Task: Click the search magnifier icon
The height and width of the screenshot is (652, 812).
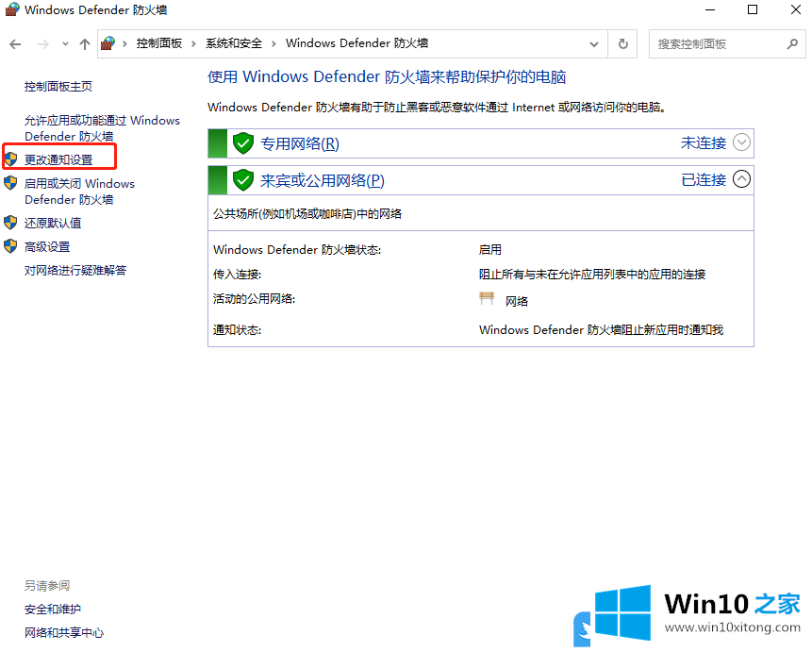Action: (x=792, y=44)
